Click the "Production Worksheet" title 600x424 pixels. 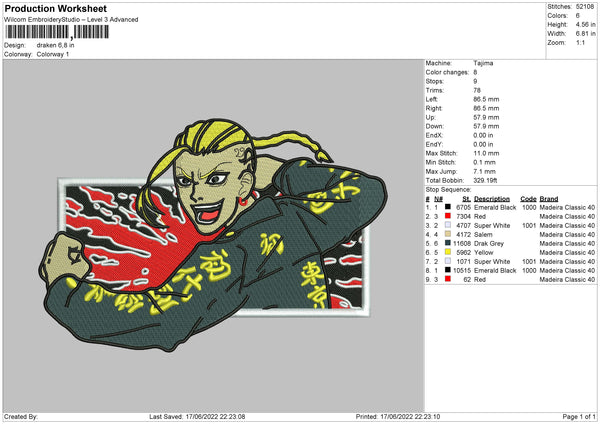point(55,9)
